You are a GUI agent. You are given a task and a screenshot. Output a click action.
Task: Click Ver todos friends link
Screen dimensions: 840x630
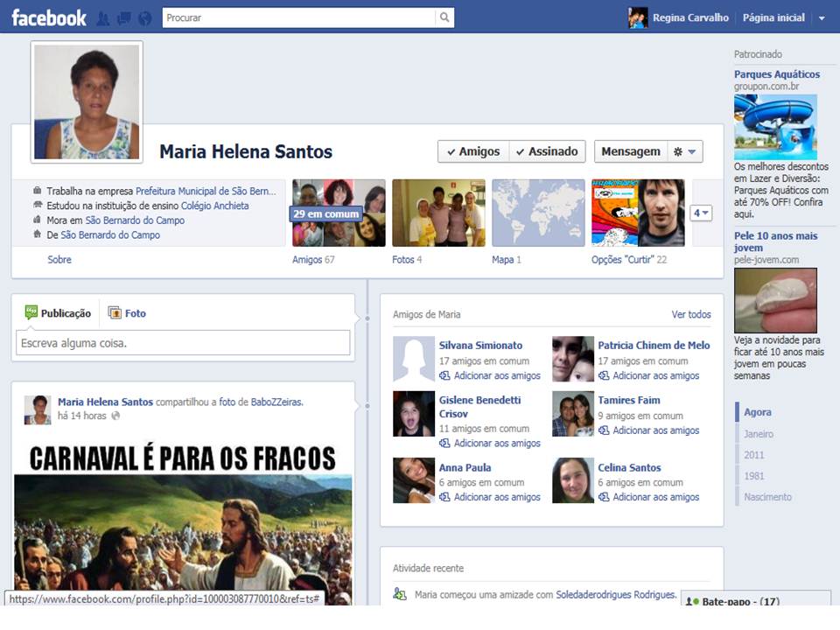pos(691,314)
